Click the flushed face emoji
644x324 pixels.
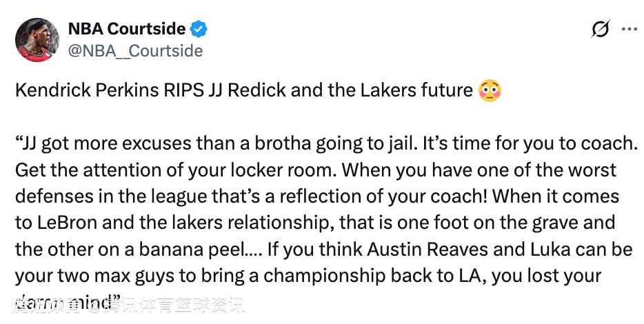click(x=489, y=91)
